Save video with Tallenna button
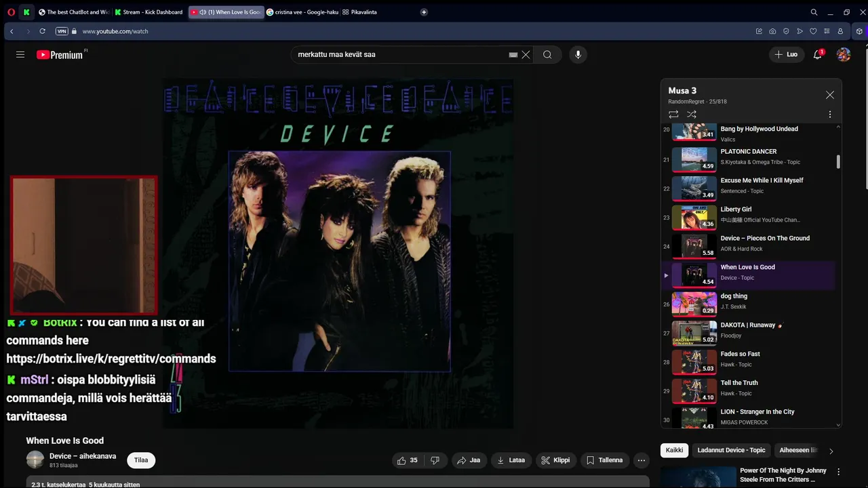Viewport: 868px width, 488px height. (605, 460)
